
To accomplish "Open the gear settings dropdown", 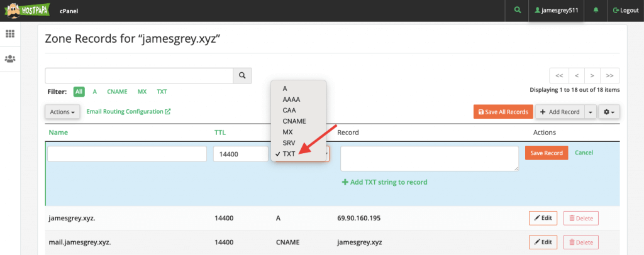I will point(609,112).
